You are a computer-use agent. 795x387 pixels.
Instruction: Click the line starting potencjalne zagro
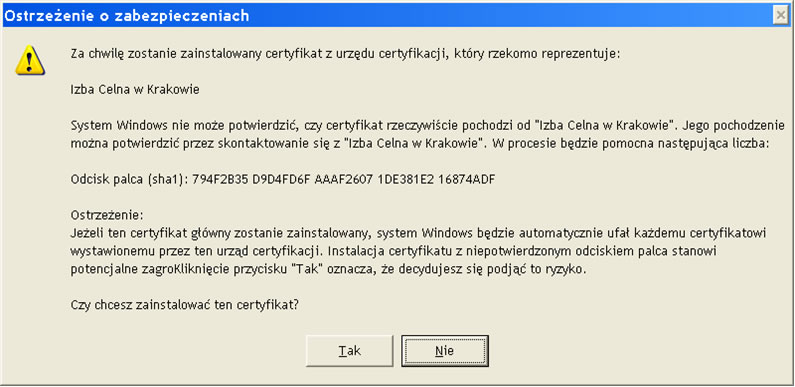click(x=328, y=269)
